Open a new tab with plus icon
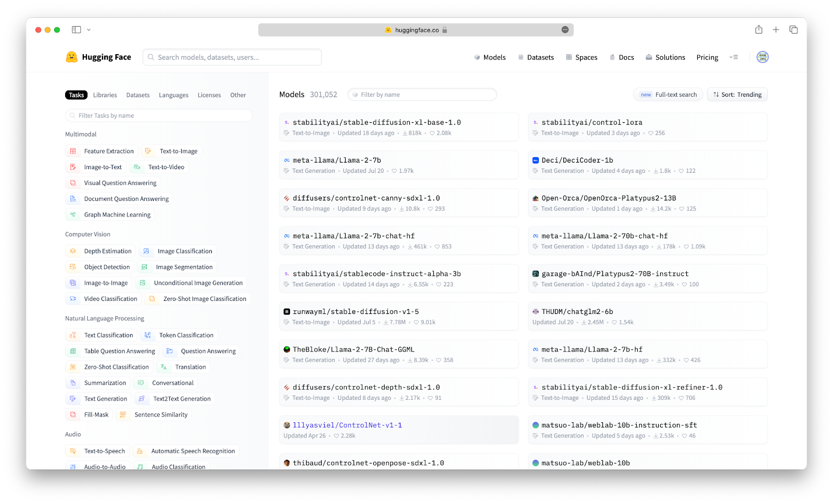 776,30
